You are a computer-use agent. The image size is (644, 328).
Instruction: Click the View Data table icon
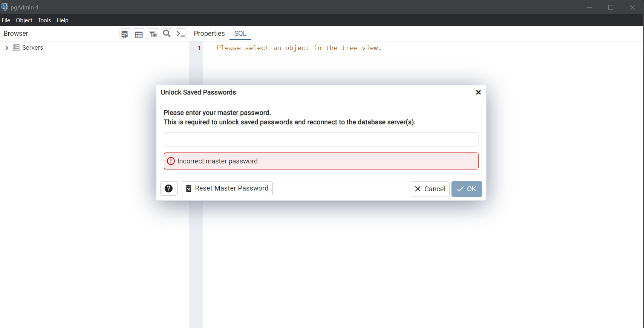(x=139, y=34)
